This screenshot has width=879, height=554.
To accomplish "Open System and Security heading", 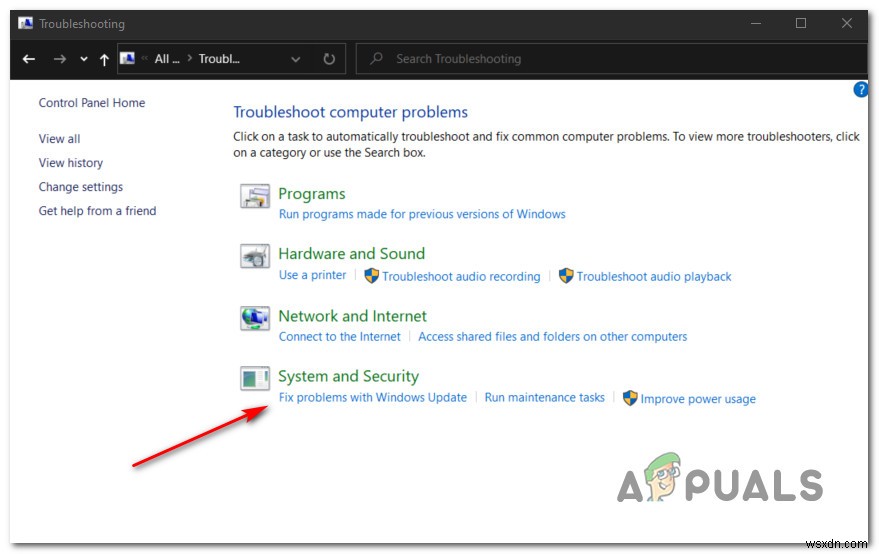I will pos(349,376).
